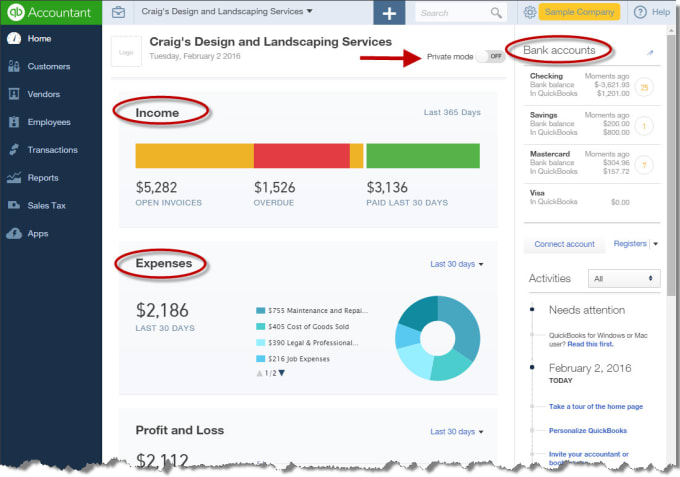
Task: Click the Checking account 25 badge
Action: pyautogui.click(x=644, y=88)
